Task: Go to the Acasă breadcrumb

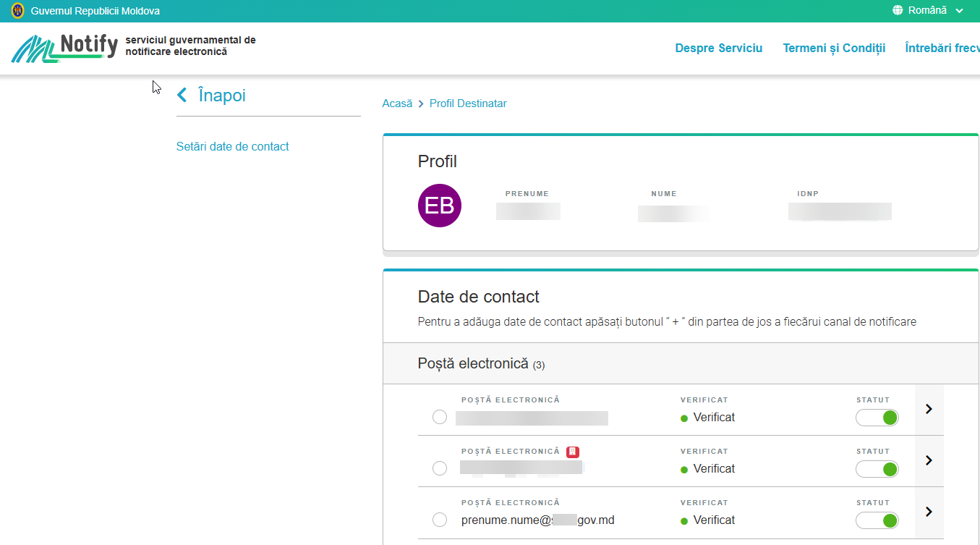Action: [397, 103]
